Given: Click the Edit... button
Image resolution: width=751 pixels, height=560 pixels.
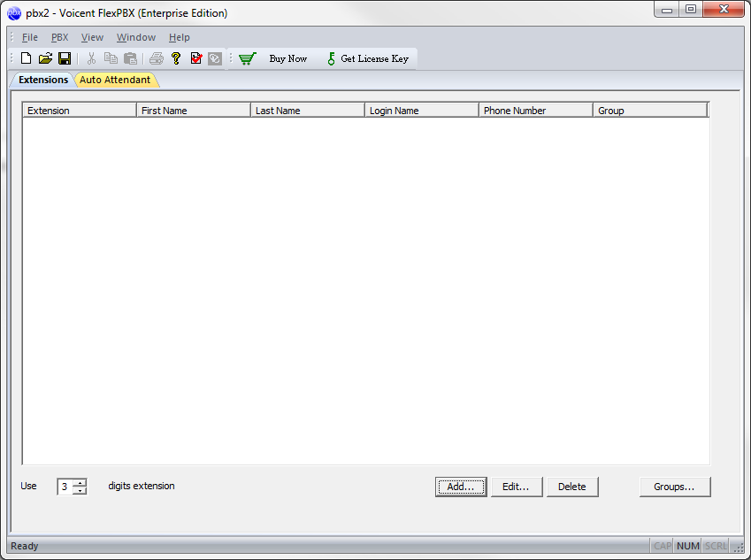Looking at the screenshot, I should 517,487.
